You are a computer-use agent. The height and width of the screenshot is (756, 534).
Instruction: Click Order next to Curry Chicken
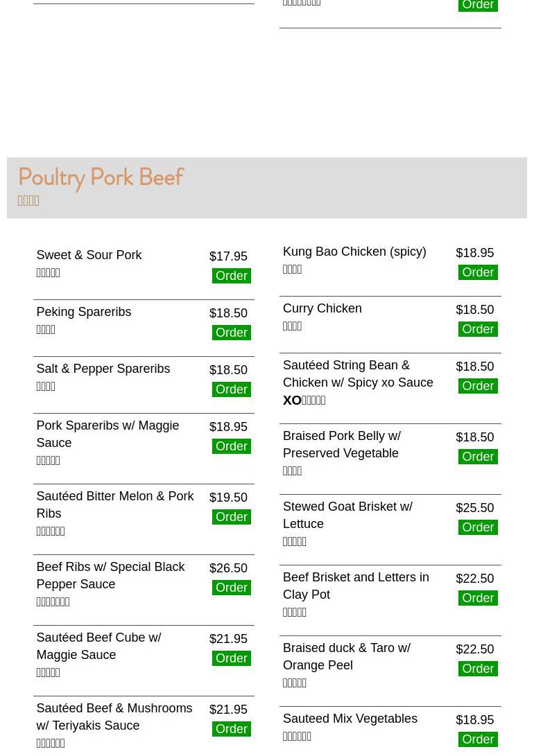pos(478,329)
